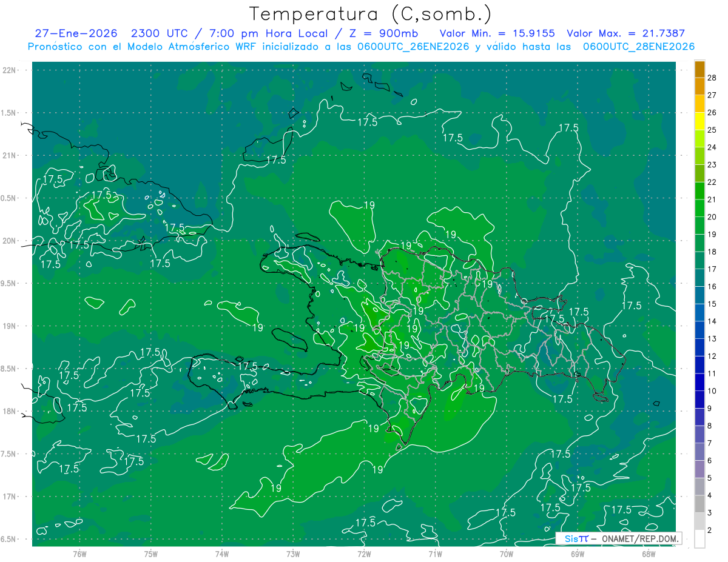The image size is (728, 562).
Task: Click the legend label '26'
Action: [x=712, y=113]
